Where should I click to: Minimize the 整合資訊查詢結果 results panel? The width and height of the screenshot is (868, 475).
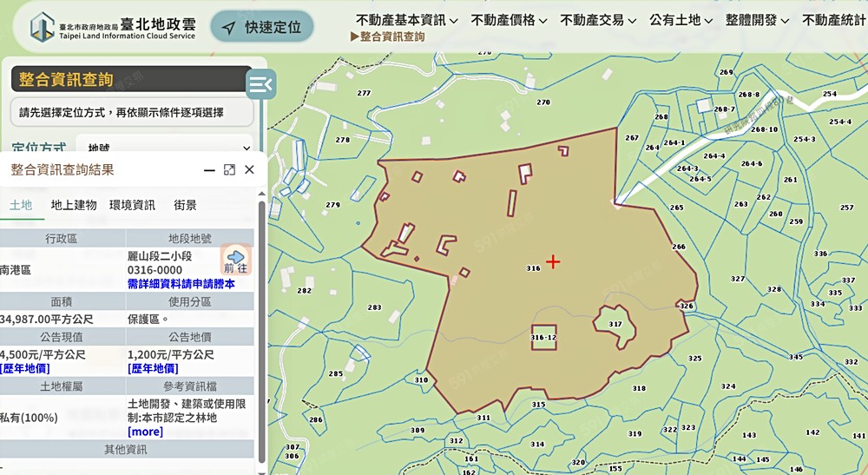pos(209,169)
